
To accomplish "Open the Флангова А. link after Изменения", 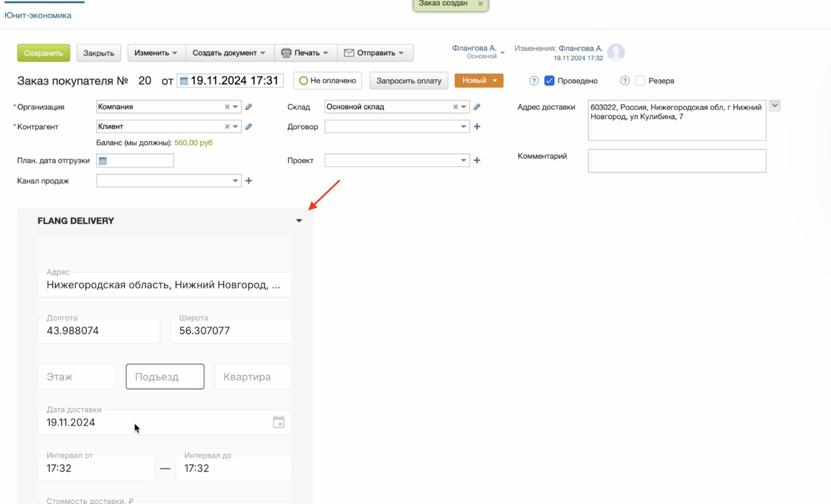I will click(x=581, y=48).
